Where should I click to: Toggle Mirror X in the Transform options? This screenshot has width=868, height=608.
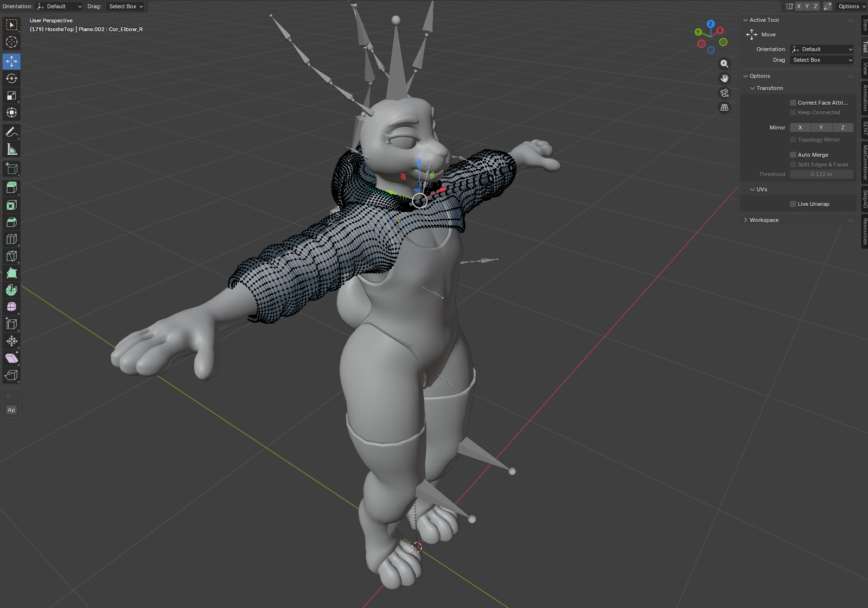800,128
